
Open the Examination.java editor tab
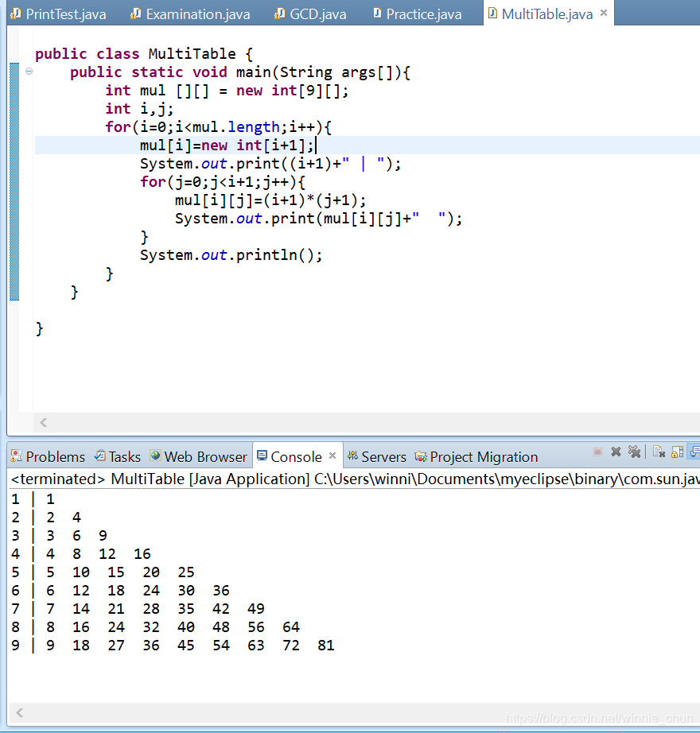click(190, 14)
